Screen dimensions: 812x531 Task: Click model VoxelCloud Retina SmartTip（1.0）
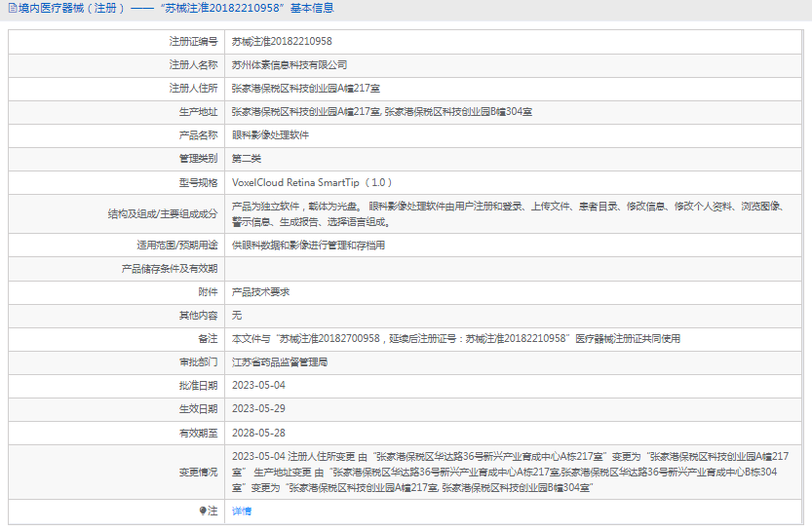[x=312, y=182]
